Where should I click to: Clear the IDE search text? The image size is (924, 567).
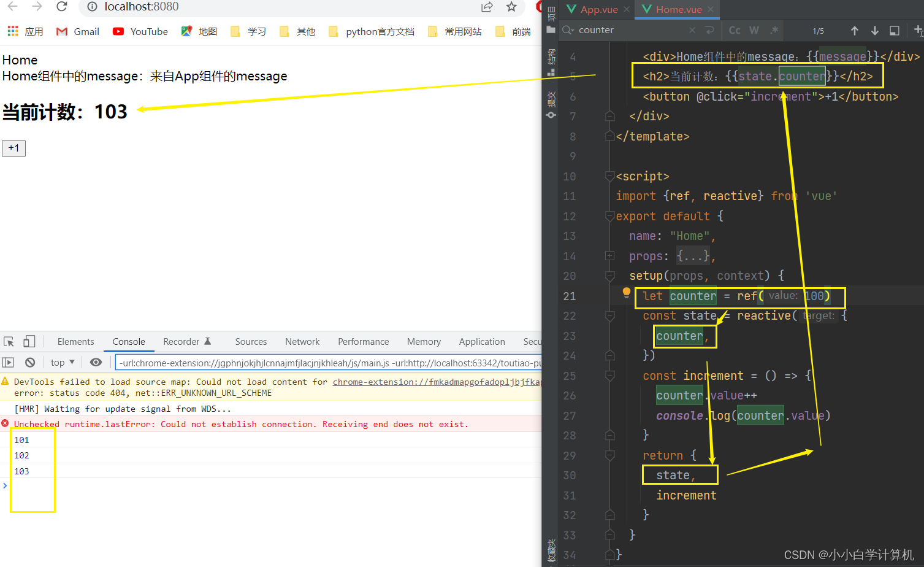[692, 30]
